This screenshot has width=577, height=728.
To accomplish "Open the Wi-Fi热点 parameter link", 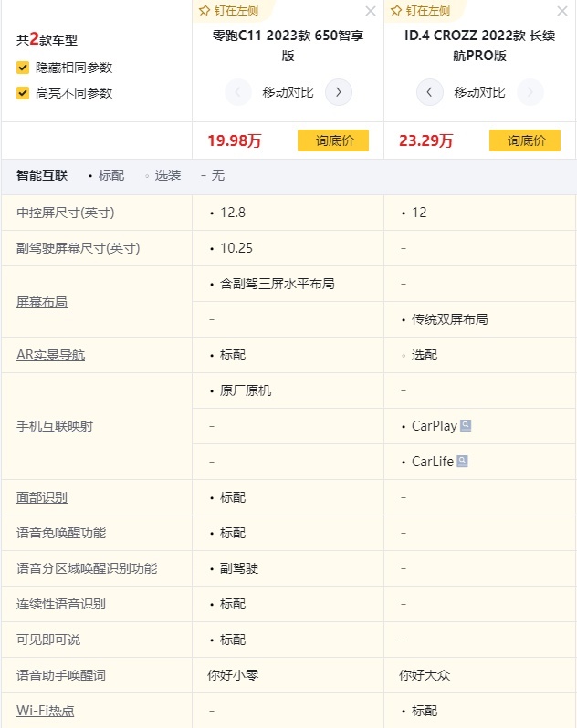I will point(45,711).
